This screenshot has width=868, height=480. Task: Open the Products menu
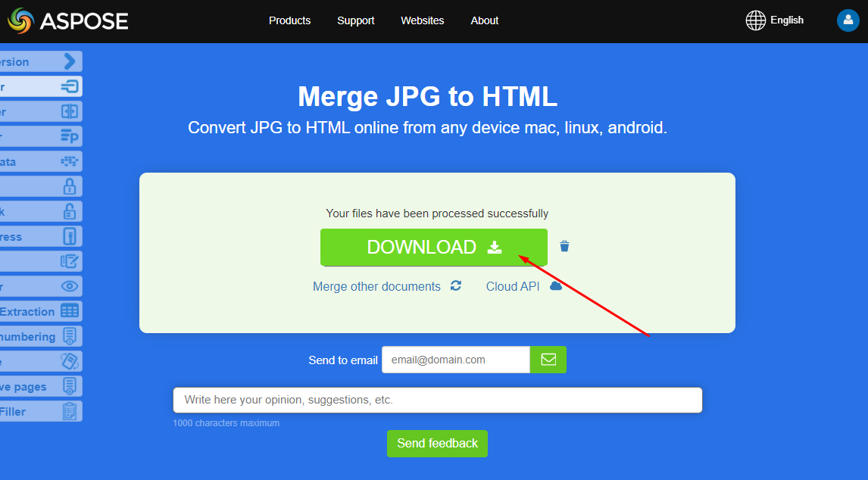289,20
